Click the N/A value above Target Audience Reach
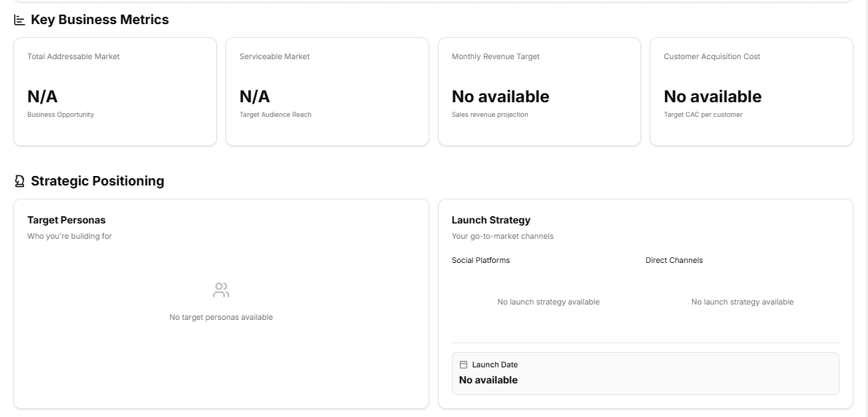Screen dimensions: 868x417 [254, 96]
